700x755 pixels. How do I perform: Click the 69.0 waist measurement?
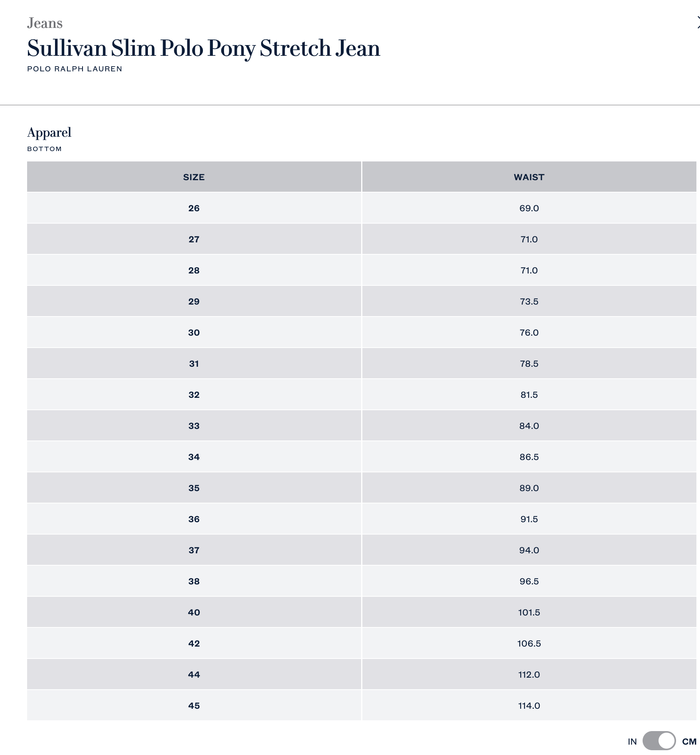coord(529,208)
